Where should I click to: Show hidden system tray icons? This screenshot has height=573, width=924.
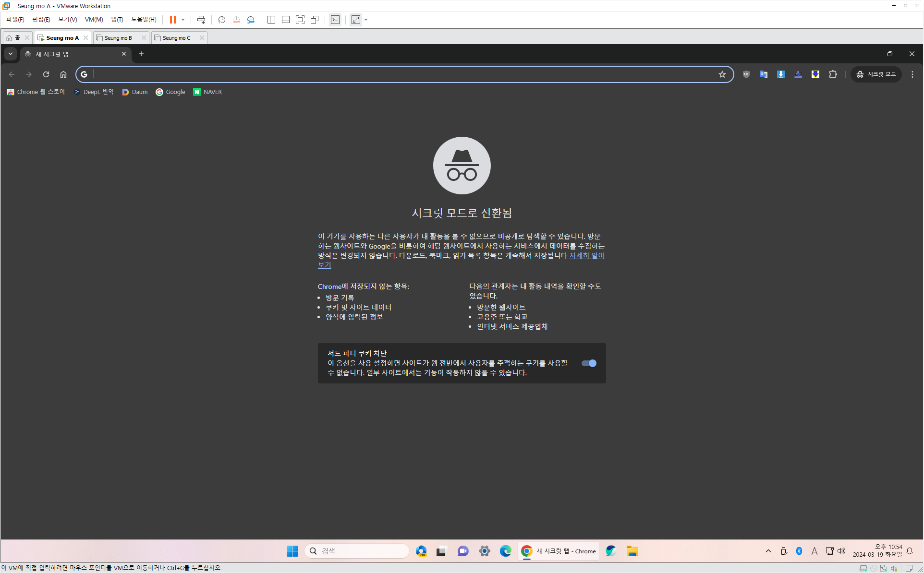768,551
